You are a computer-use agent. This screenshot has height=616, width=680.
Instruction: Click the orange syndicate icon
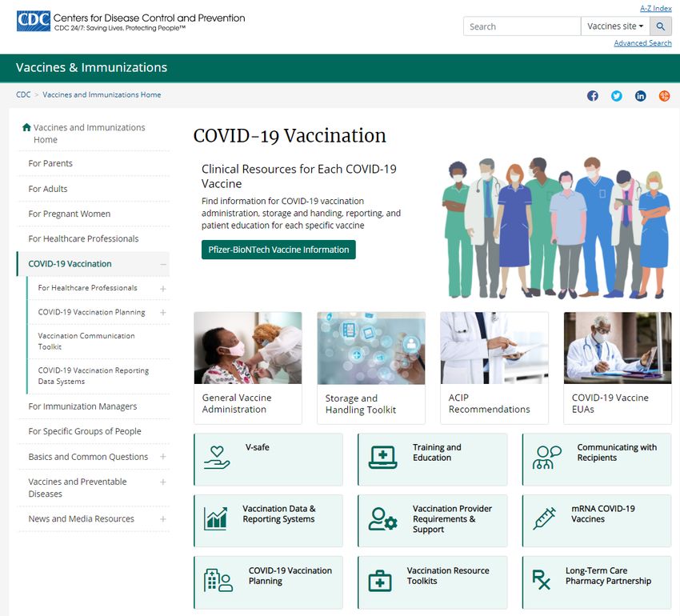(664, 96)
